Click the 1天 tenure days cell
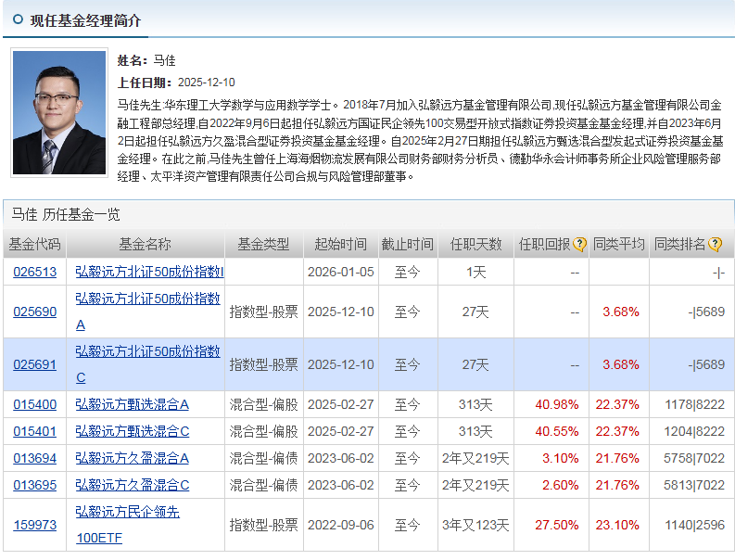 475,272
